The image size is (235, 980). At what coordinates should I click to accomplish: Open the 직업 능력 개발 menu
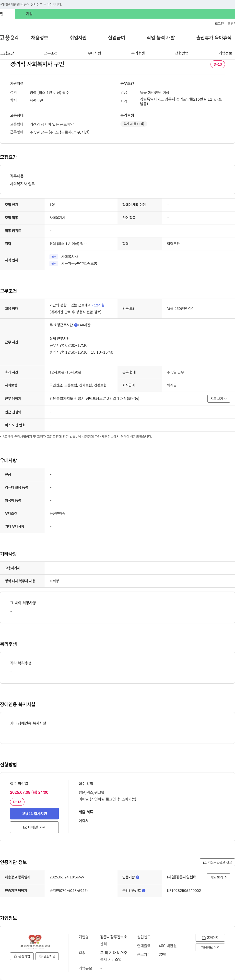[161, 38]
